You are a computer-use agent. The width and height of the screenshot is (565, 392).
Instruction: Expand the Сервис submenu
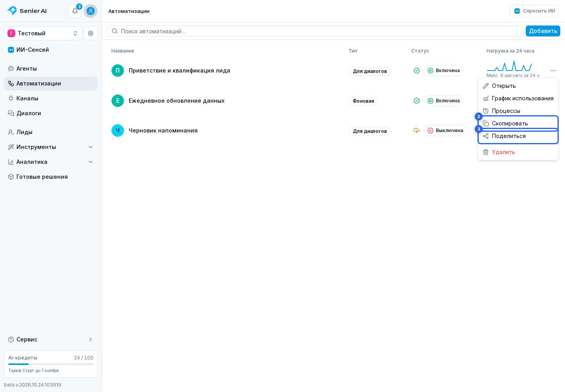(x=51, y=339)
